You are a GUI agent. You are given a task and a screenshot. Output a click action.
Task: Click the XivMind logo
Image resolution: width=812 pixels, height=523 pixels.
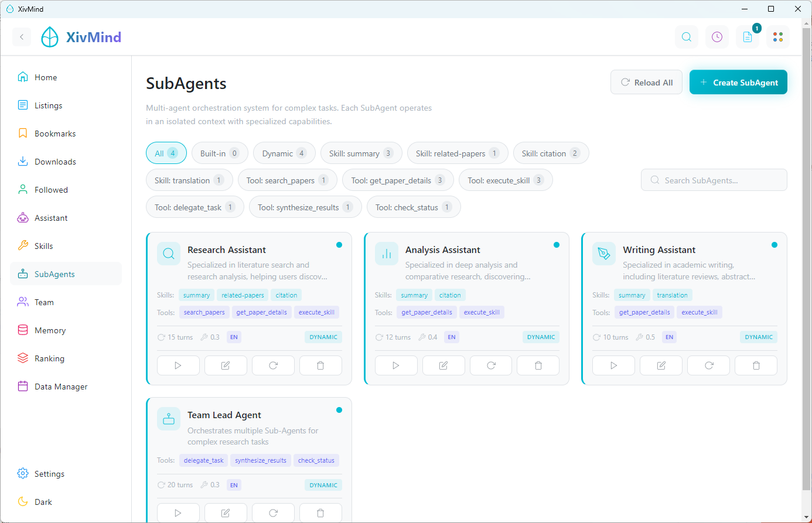81,37
